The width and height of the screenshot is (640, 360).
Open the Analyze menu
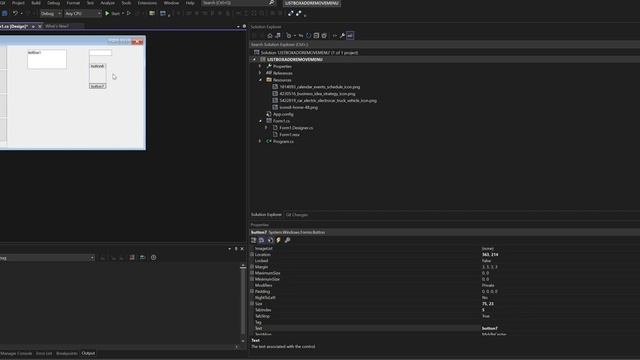[x=108, y=3]
